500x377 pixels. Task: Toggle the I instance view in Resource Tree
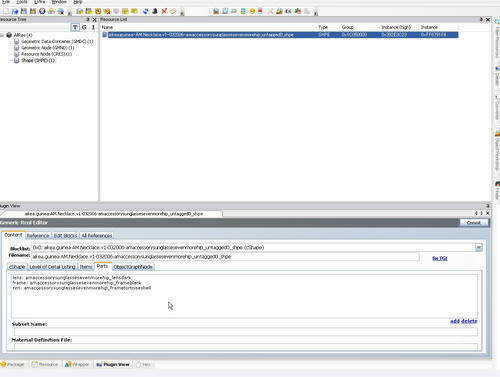tap(93, 27)
